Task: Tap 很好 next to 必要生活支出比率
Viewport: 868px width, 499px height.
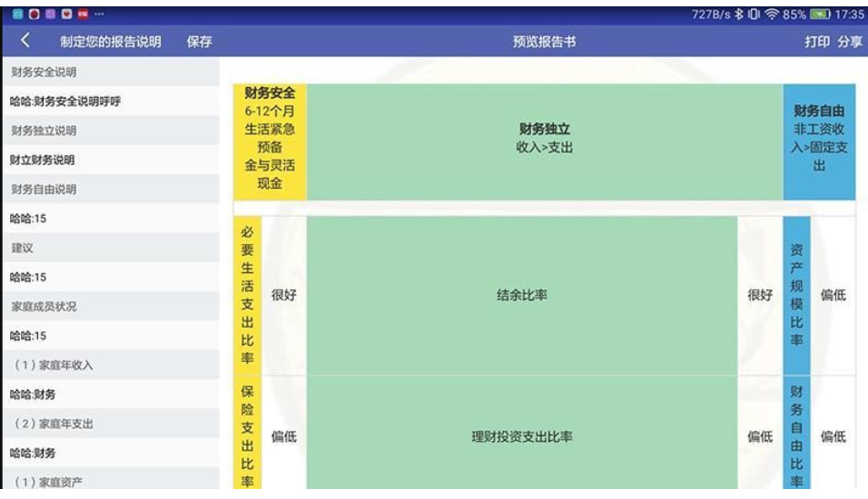Action: (x=283, y=296)
